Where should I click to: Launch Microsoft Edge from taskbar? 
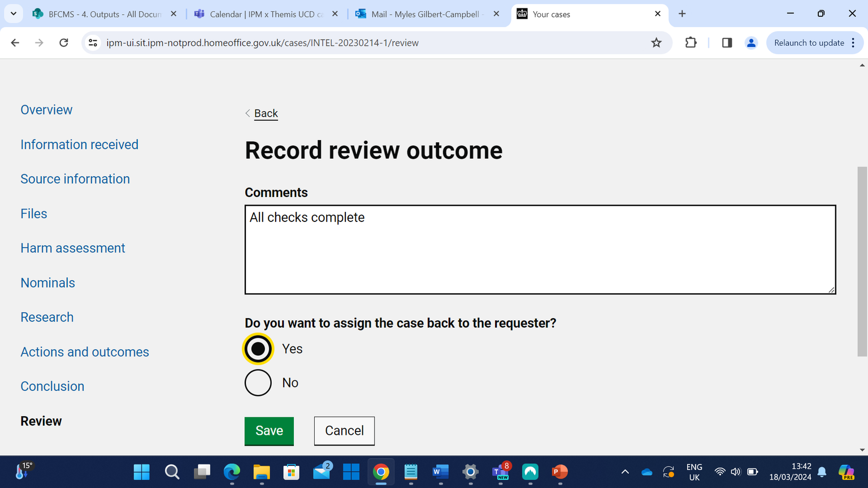pos(232,472)
